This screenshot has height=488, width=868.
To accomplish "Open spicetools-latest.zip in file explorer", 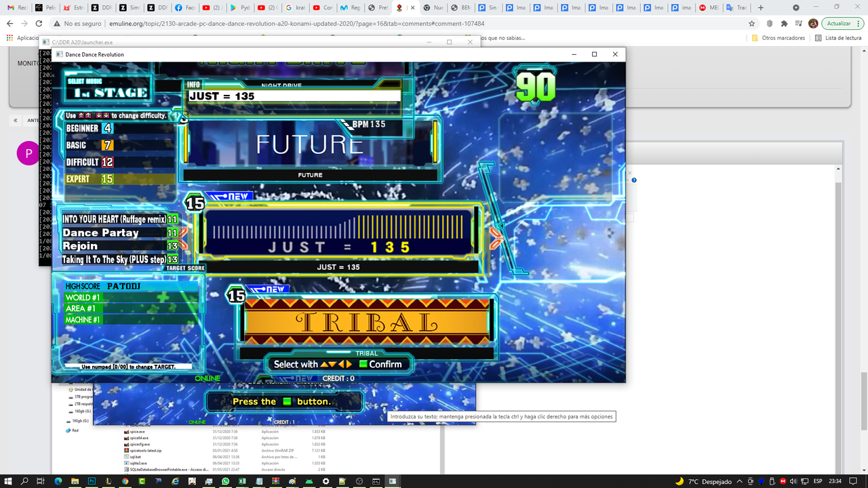I will 142,450.
